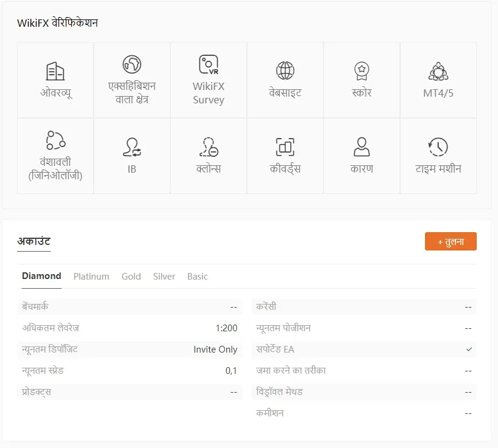Open the कारण person icon
This screenshot has height=448, width=498.
coord(362,146)
